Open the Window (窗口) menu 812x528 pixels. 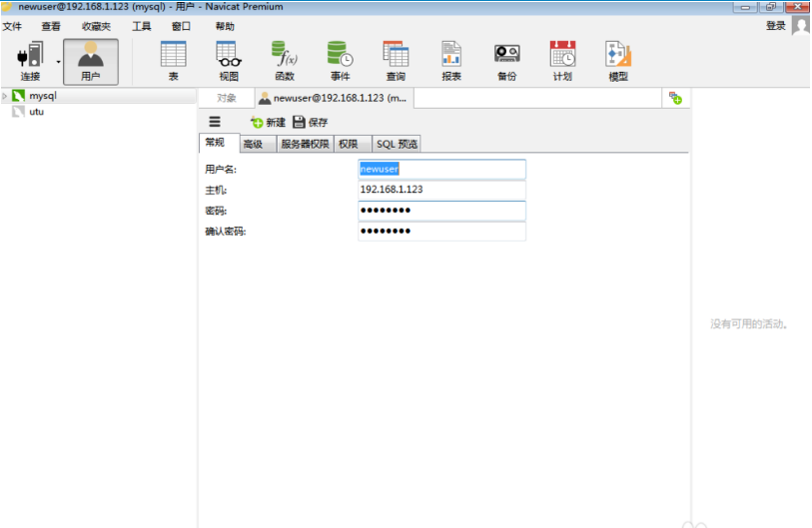point(181,26)
